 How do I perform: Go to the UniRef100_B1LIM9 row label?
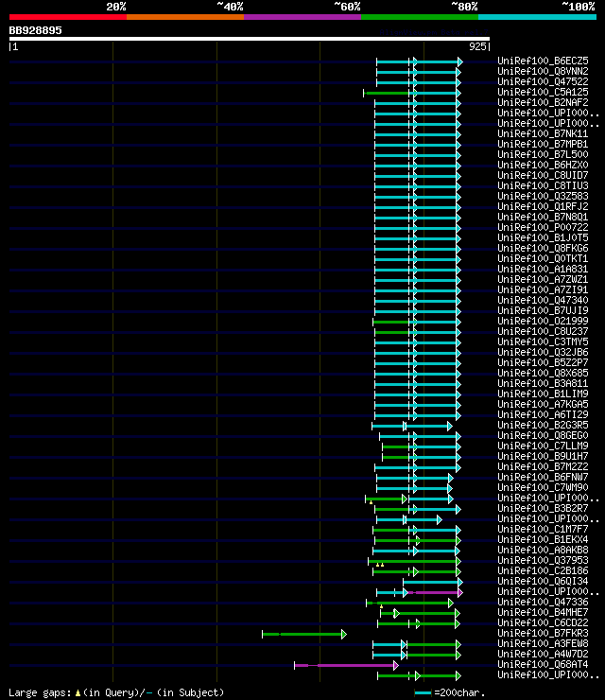point(543,394)
